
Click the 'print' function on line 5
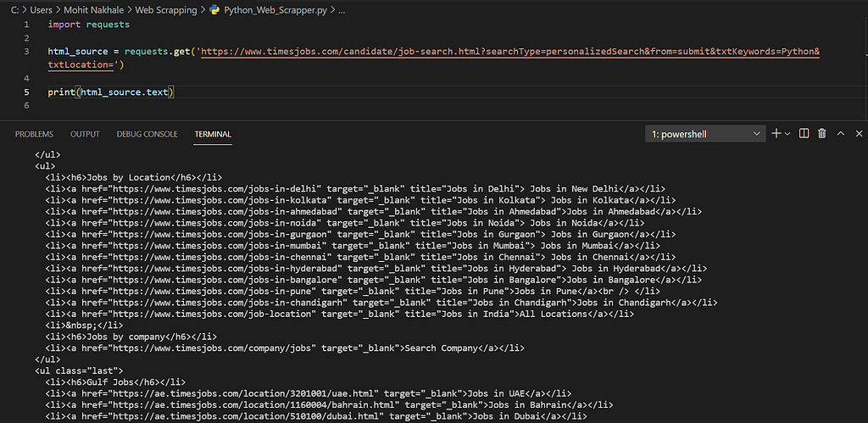pos(61,92)
